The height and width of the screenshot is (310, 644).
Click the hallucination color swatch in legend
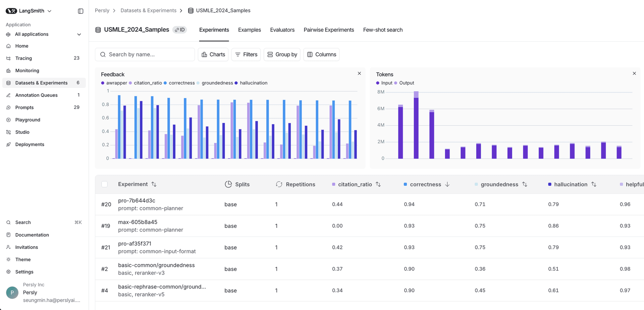point(236,83)
